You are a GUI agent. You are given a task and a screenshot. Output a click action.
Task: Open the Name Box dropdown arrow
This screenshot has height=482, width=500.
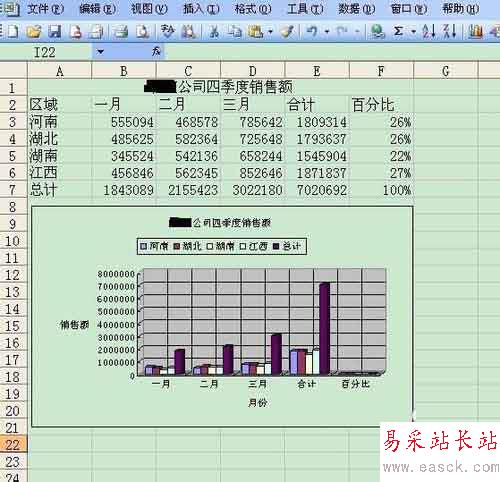[x=100, y=52]
